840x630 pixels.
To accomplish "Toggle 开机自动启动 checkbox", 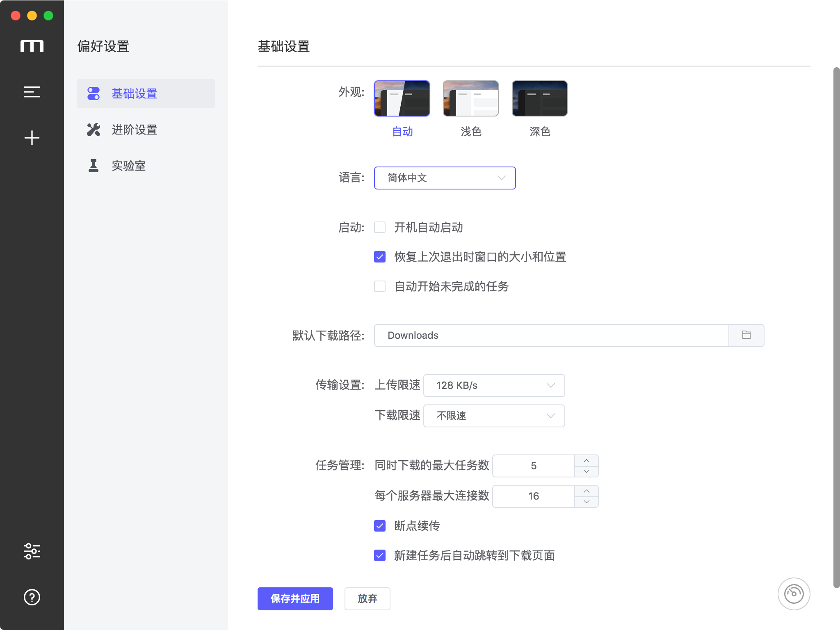I will pos(380,226).
